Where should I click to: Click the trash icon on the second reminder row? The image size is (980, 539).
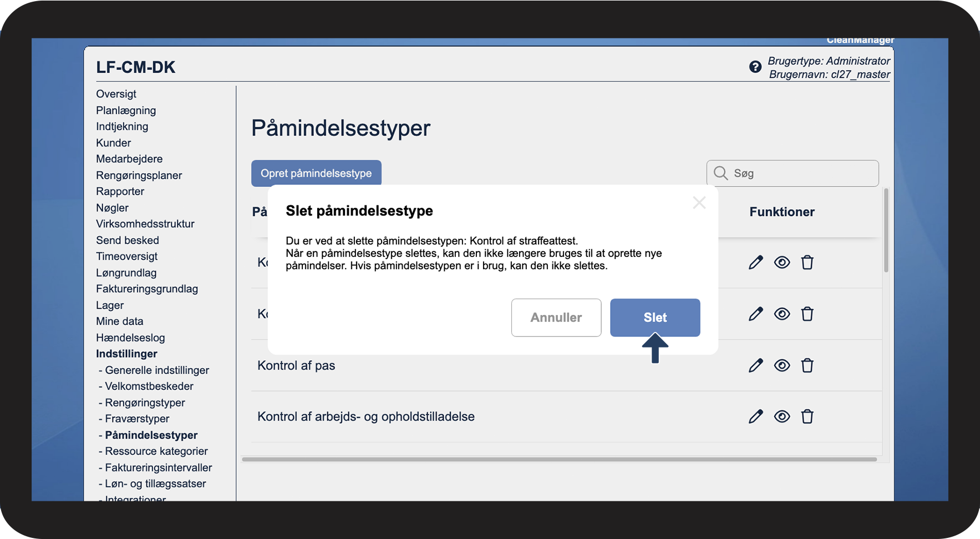click(x=808, y=314)
